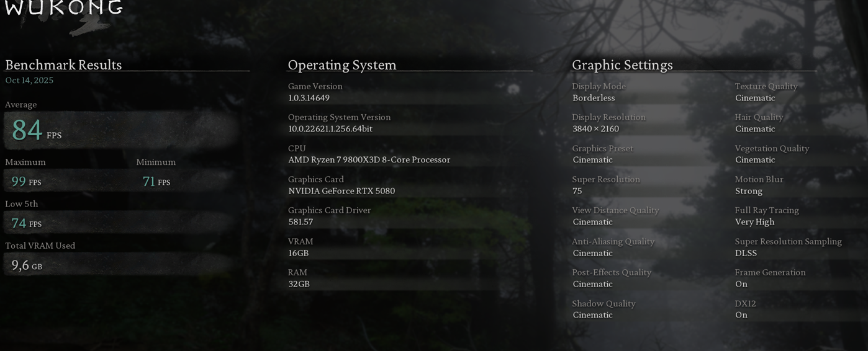Screen dimensions: 868x351
Task: Click the "VRAM" label in Operating System section
Action: [301, 241]
